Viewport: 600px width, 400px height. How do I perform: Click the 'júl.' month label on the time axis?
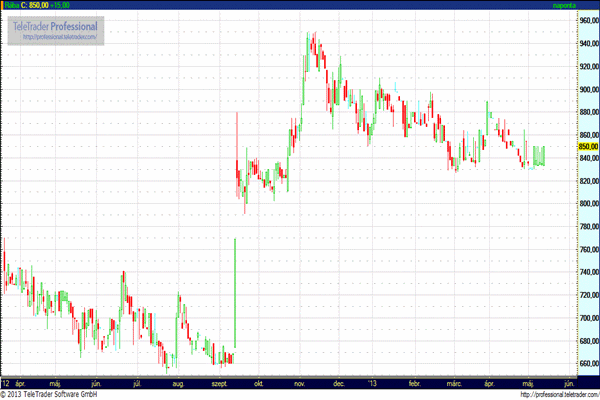[x=140, y=383]
